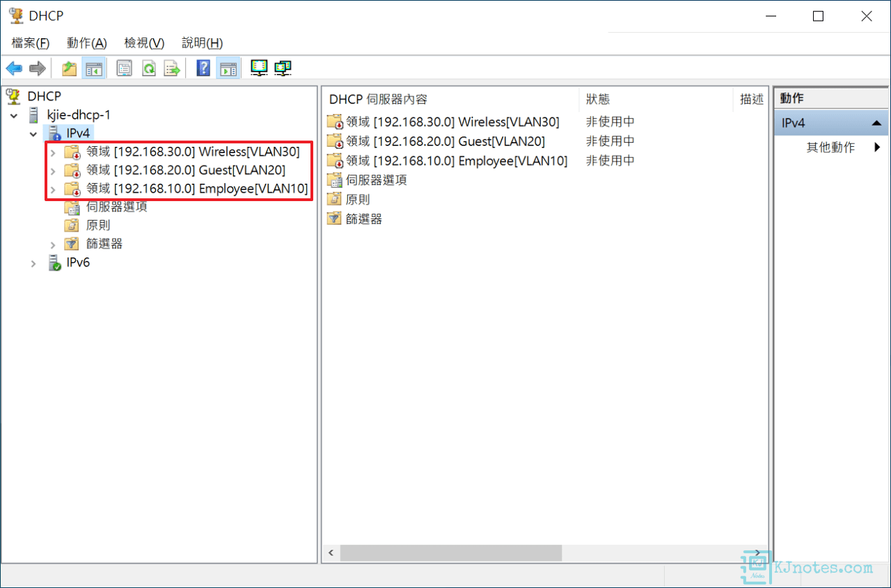Click the 描述 column header

(752, 99)
